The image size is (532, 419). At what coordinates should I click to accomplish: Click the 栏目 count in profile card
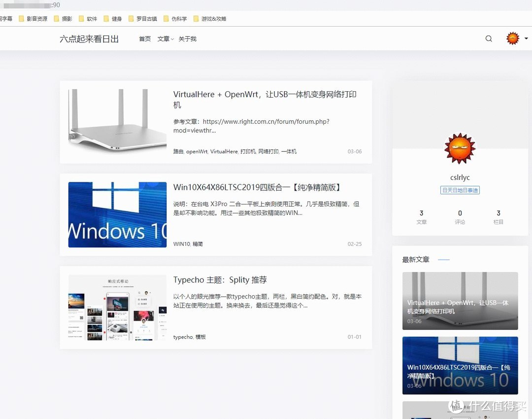click(x=499, y=217)
